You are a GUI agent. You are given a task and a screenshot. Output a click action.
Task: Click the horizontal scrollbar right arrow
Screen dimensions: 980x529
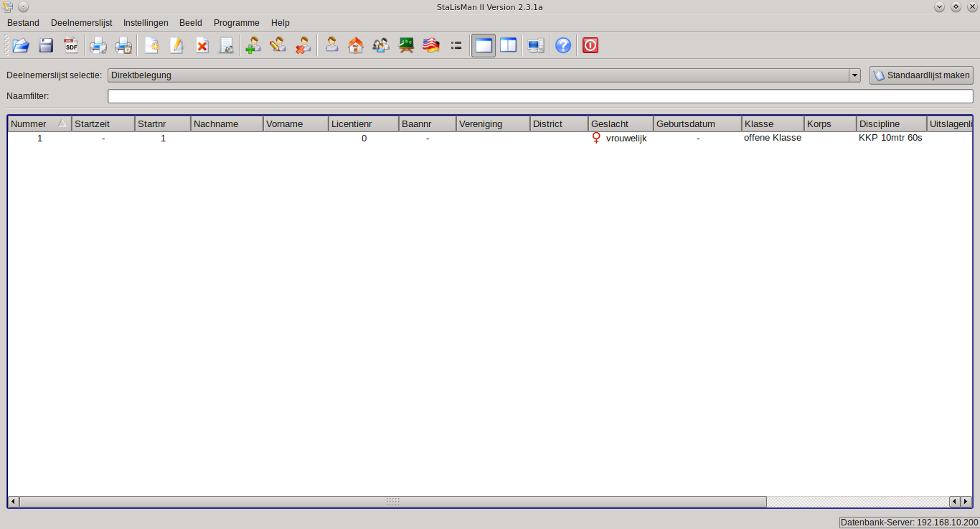pyautogui.click(x=966, y=501)
